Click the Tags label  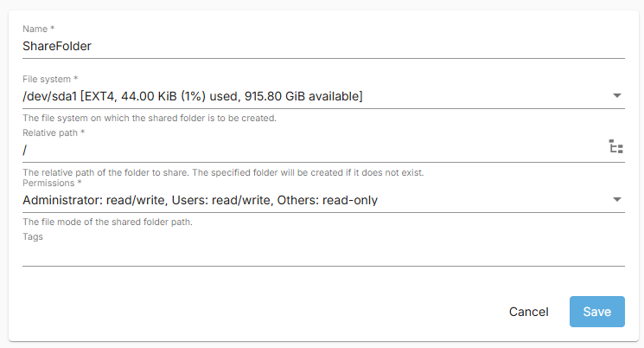33,236
